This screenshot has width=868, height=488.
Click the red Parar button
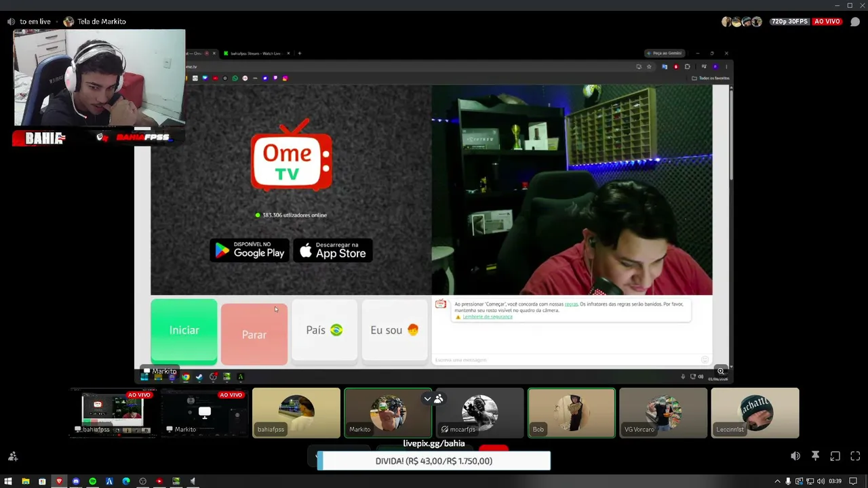pyautogui.click(x=254, y=334)
